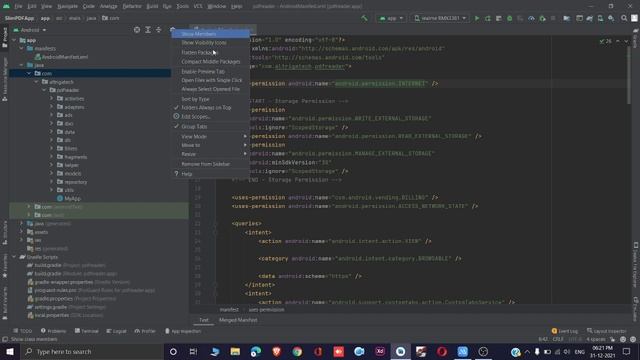The width and height of the screenshot is (640, 360).
Task: Click Collapse All icon in Project panel
Action: pyautogui.click(x=159, y=30)
